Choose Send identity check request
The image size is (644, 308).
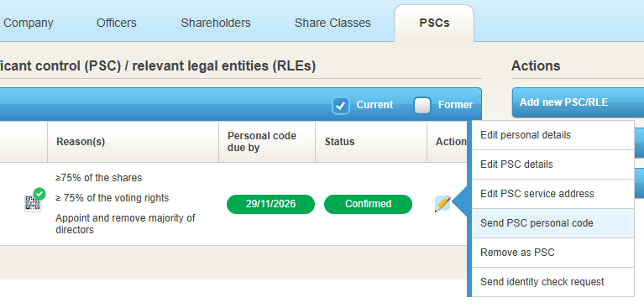click(x=552, y=282)
